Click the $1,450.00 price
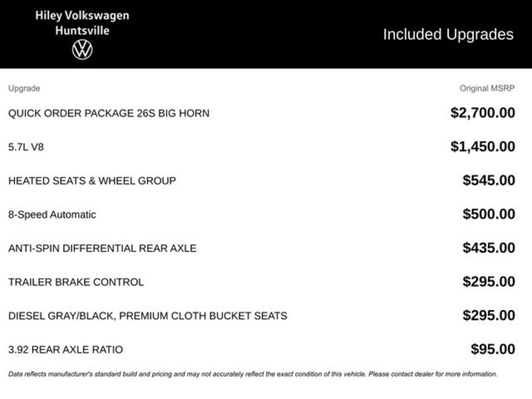 483,147
